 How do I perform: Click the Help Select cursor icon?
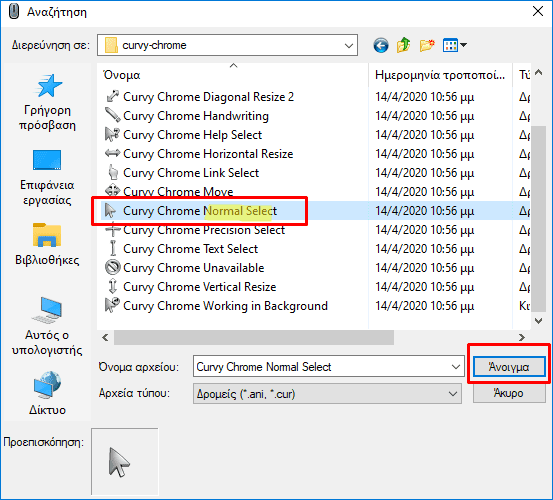click(113, 134)
